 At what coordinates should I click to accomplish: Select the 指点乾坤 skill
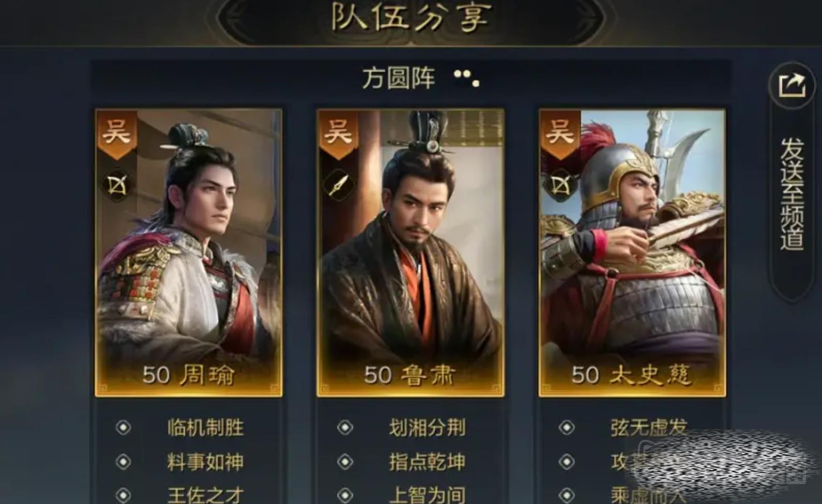[x=427, y=462]
